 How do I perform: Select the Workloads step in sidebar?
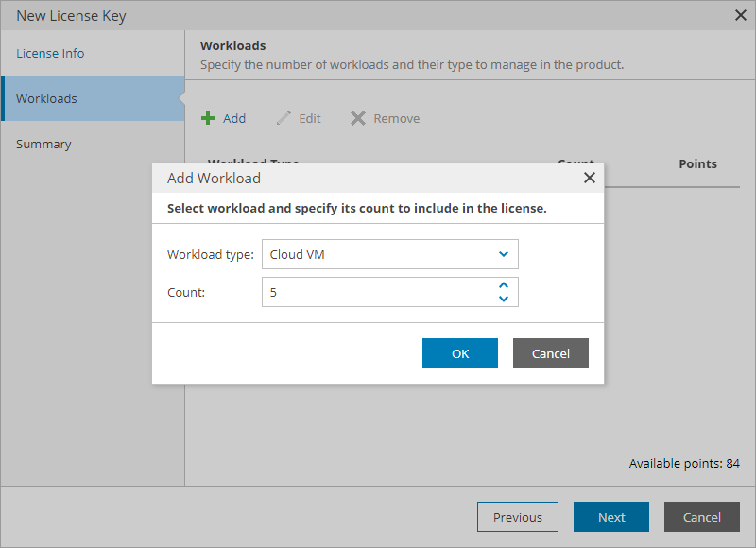point(46,98)
